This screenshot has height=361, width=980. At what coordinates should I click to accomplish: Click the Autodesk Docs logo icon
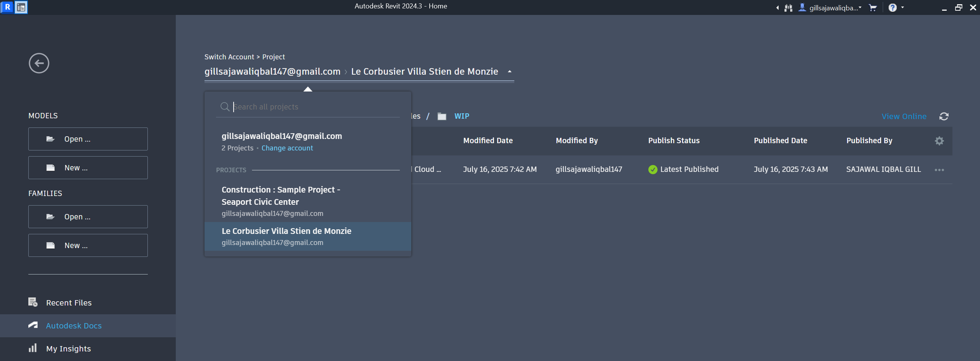pyautogui.click(x=33, y=325)
